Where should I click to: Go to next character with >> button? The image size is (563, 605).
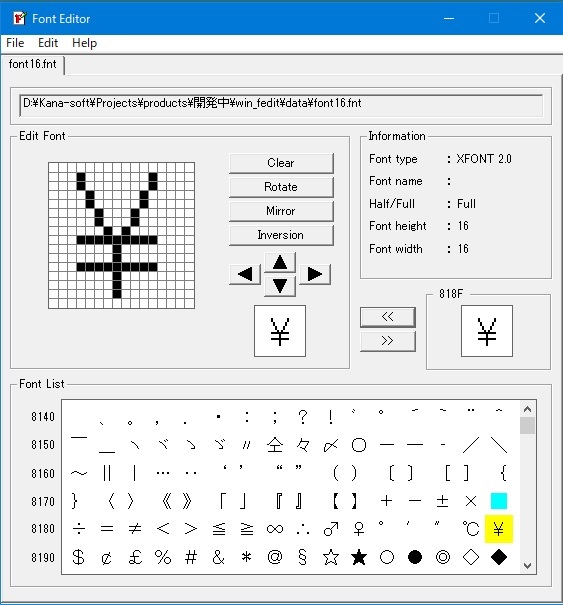tap(388, 341)
